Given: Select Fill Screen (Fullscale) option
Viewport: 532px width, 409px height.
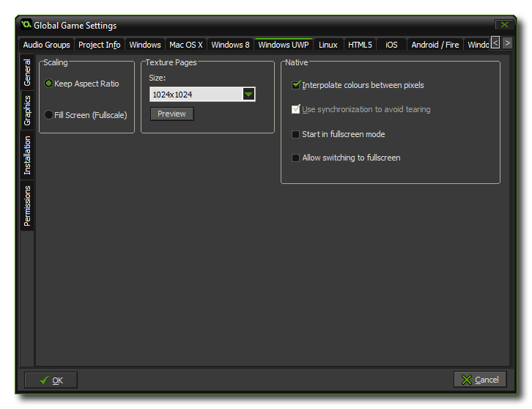Looking at the screenshot, I should 49,115.
